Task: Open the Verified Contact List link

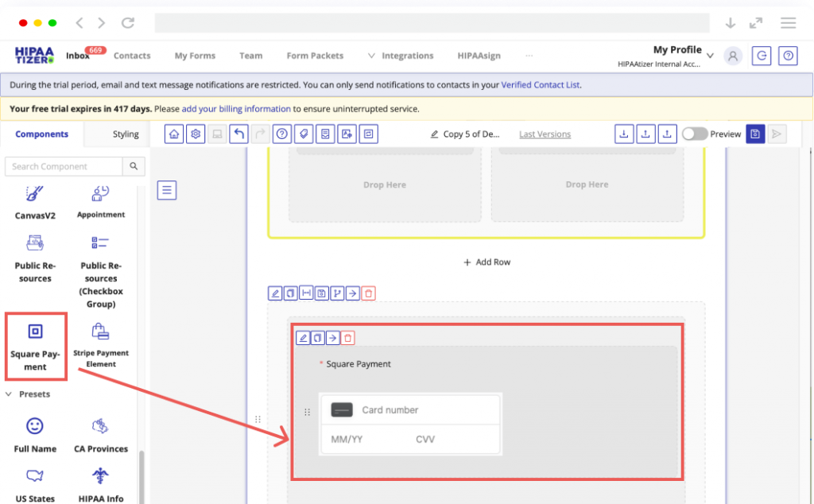Action: point(540,84)
